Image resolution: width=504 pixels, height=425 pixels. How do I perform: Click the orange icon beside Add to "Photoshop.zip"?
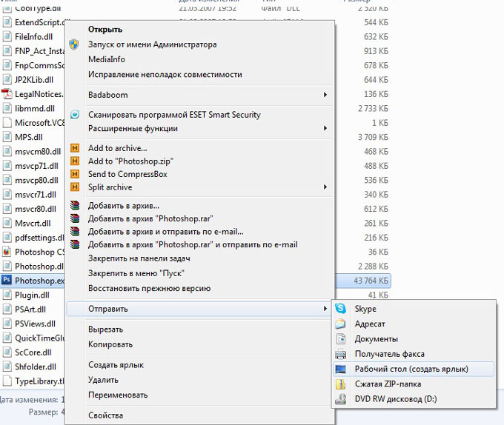click(x=75, y=161)
